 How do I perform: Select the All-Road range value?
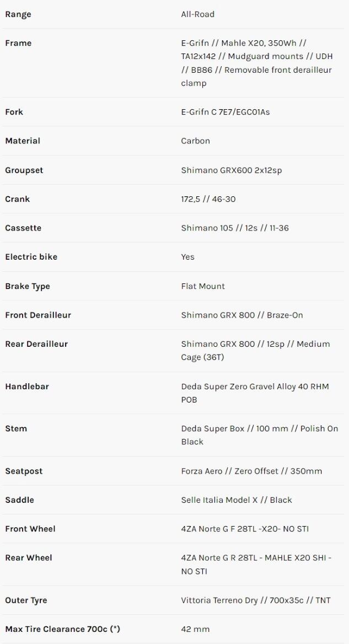(197, 14)
